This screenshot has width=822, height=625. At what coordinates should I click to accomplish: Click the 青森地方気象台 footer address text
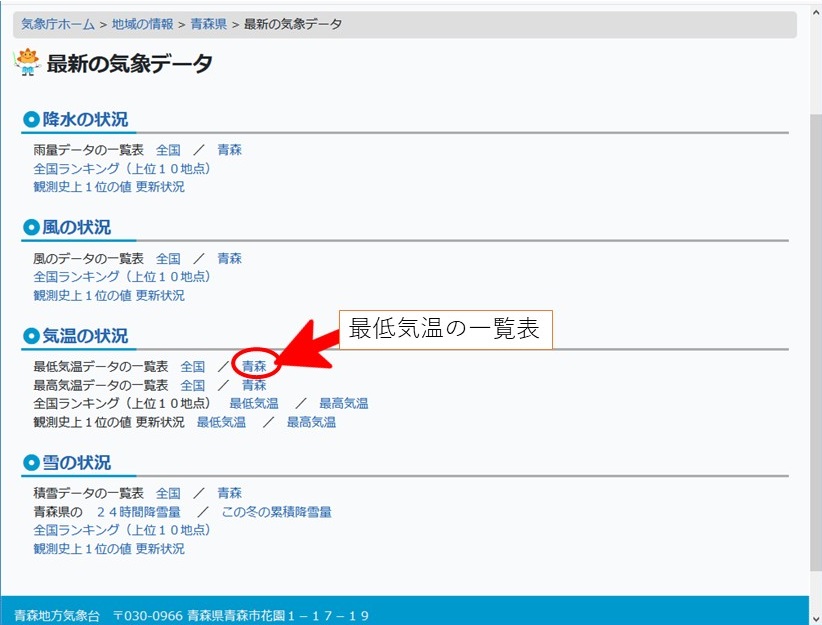[x=191, y=615]
